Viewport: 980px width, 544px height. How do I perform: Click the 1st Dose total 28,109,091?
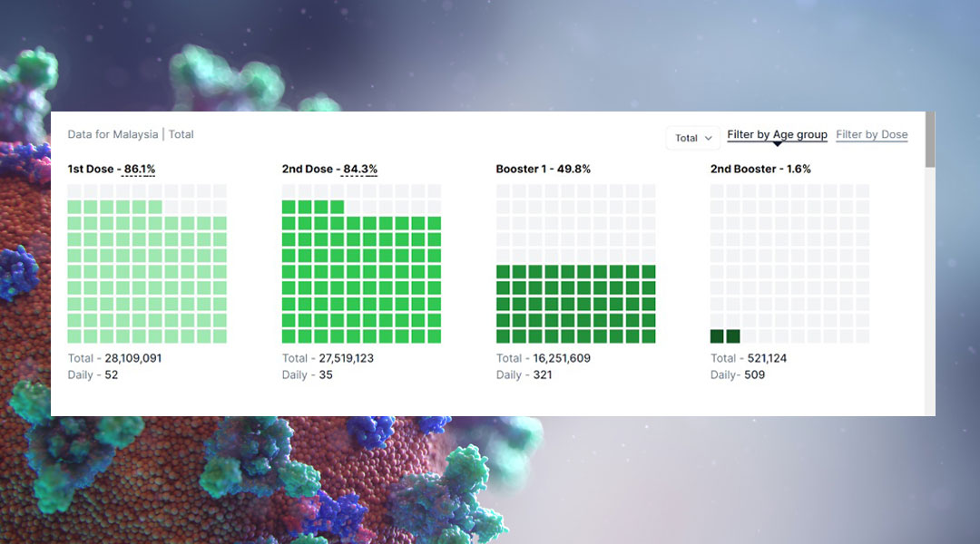click(132, 358)
